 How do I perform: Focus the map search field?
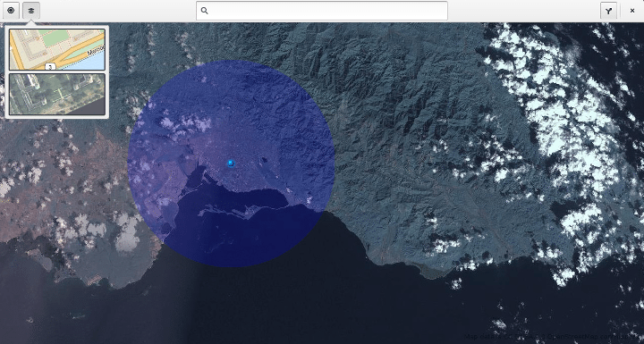pos(322,11)
